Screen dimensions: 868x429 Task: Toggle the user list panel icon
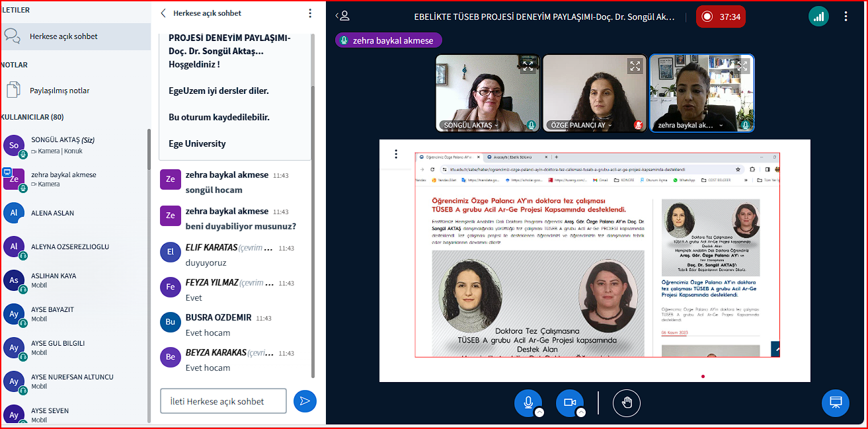click(342, 16)
